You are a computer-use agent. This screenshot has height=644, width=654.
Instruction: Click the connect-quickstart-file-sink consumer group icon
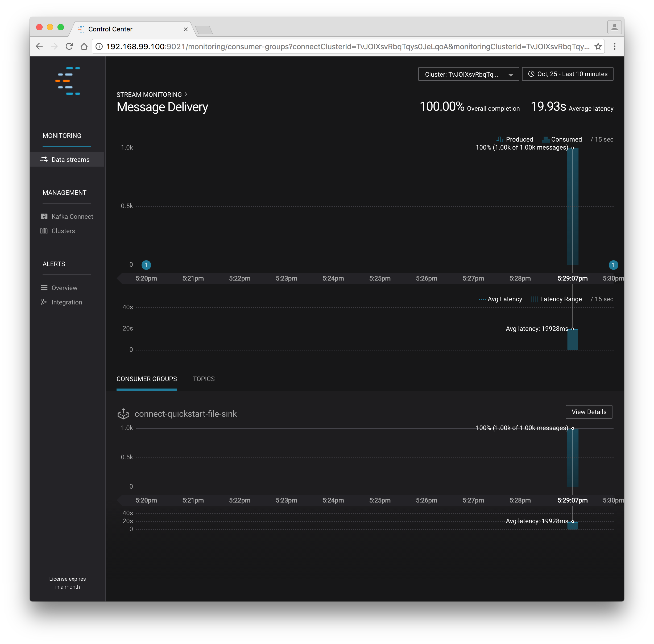[123, 414]
